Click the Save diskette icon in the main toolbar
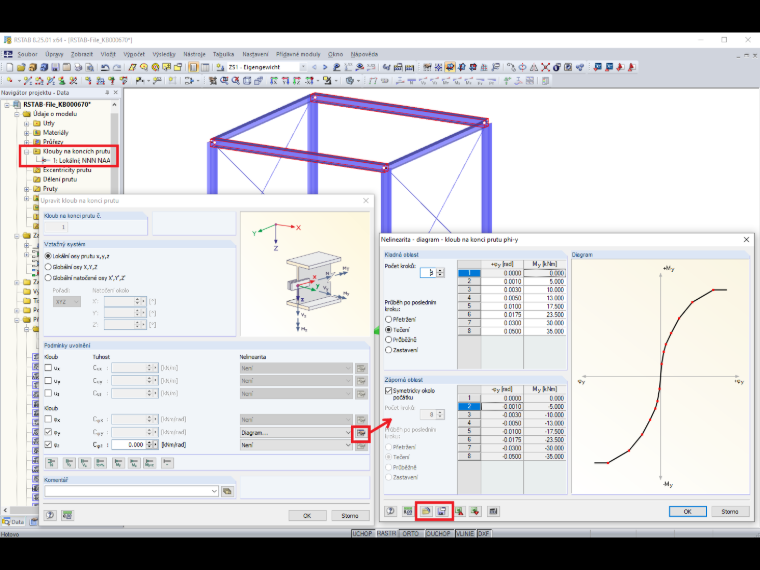This screenshot has height=570, width=760. click(55, 67)
